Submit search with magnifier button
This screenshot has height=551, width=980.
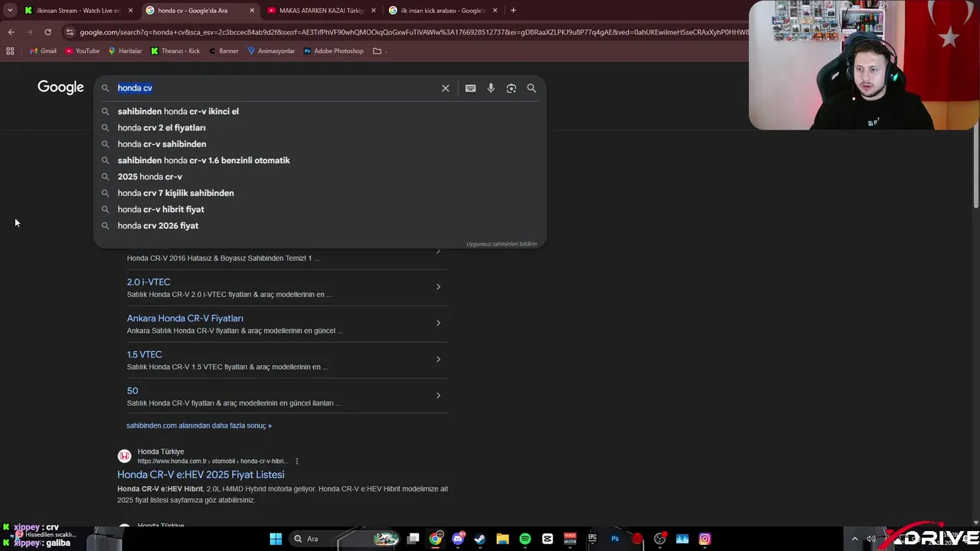point(531,88)
